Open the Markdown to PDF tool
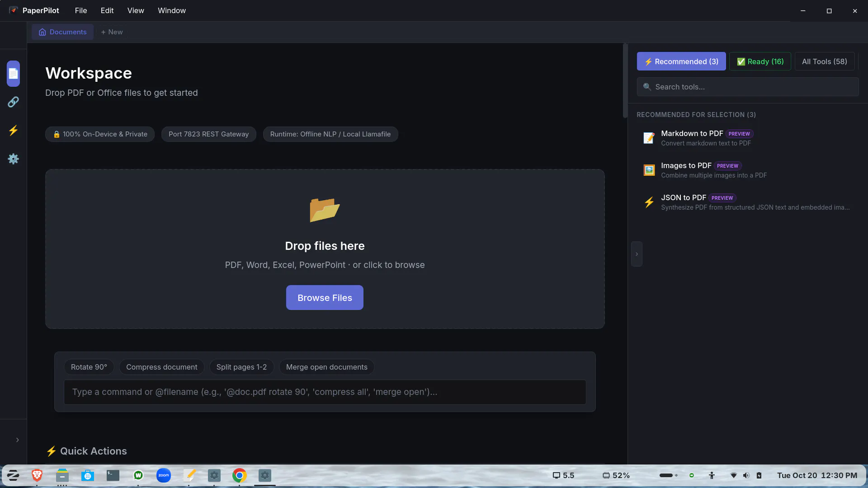 pyautogui.click(x=748, y=138)
